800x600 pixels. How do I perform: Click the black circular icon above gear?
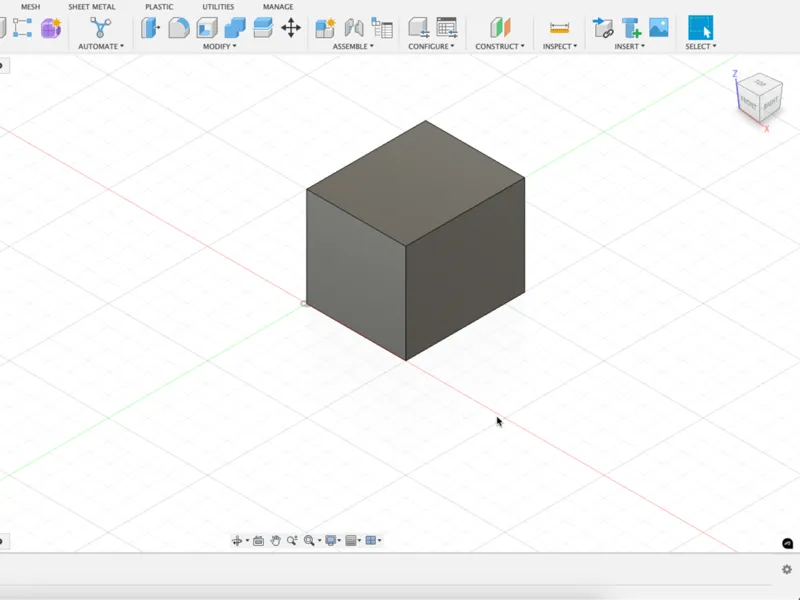pos(788,543)
